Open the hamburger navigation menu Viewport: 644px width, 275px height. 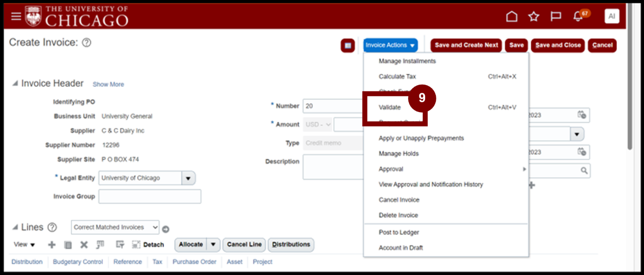pos(16,17)
